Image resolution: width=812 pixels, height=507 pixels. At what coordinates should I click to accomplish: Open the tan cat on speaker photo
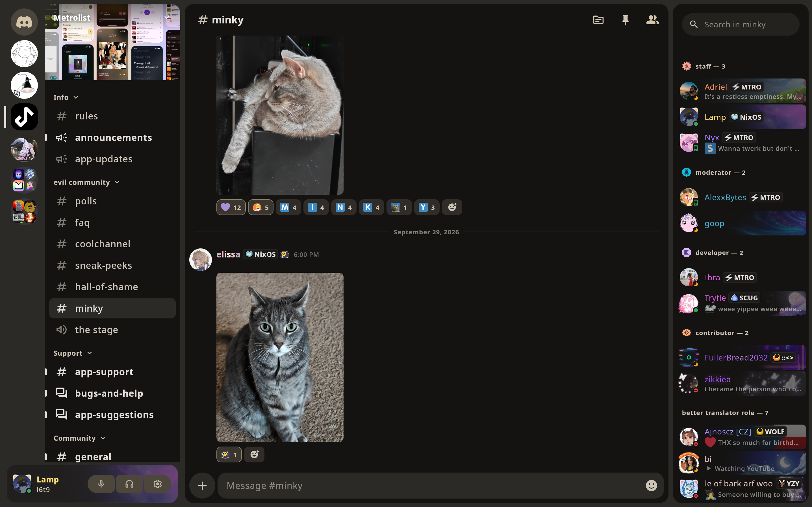(x=280, y=115)
